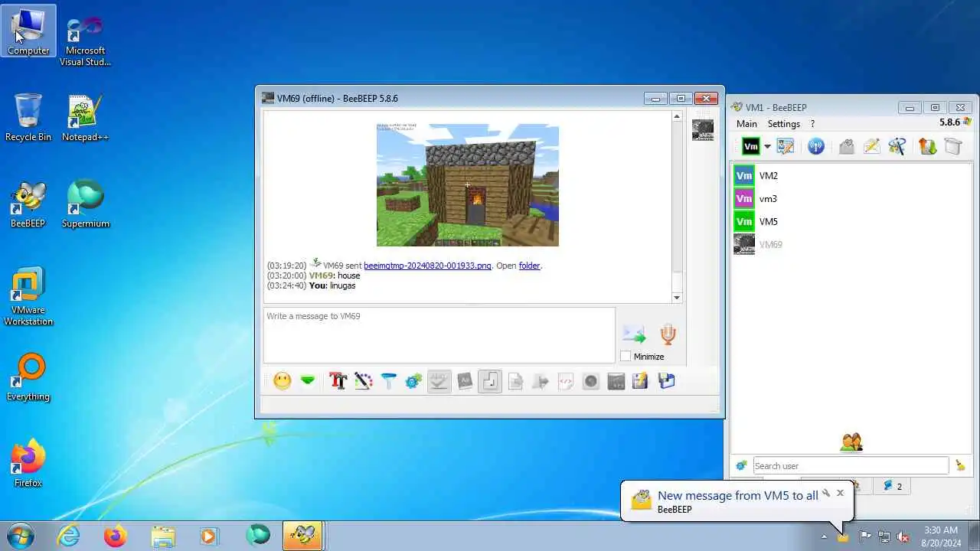Open Internet Explorer from the taskbar
Image resolution: width=980 pixels, height=551 pixels.
69,536
